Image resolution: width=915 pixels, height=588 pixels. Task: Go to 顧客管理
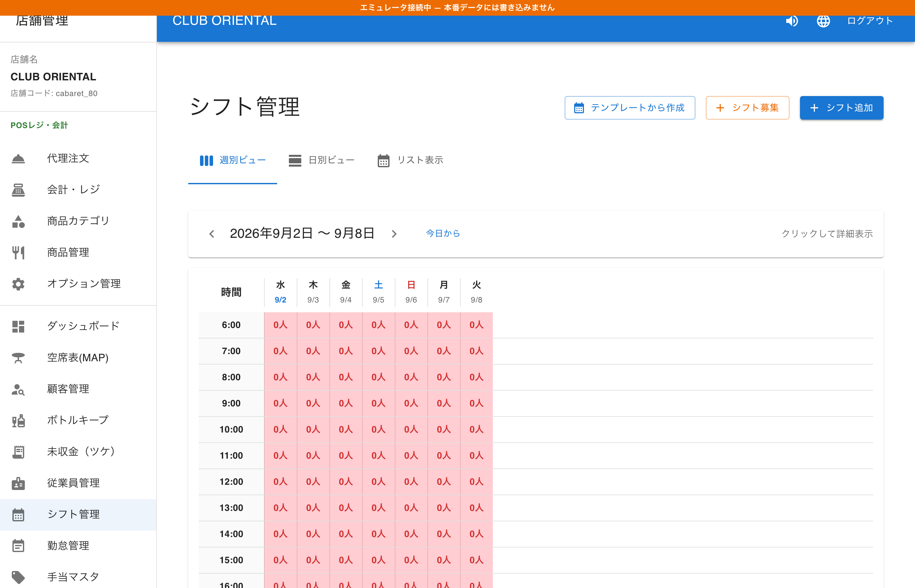tap(78, 389)
